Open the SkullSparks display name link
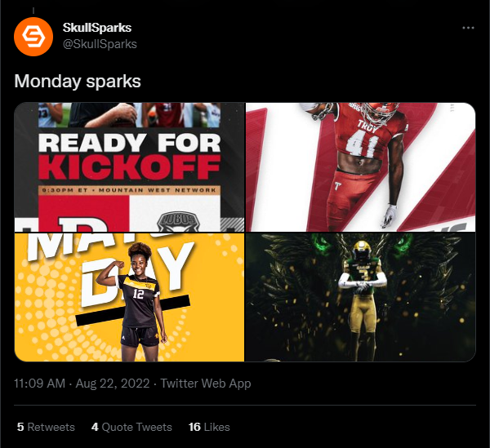Screen dimensions: 490x448 pos(97,28)
